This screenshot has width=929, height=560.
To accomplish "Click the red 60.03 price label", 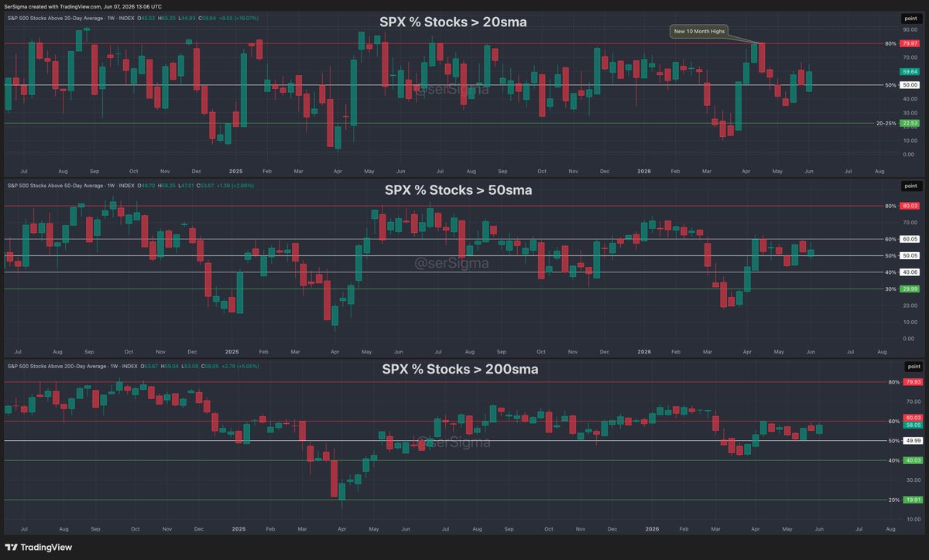I will click(x=914, y=418).
